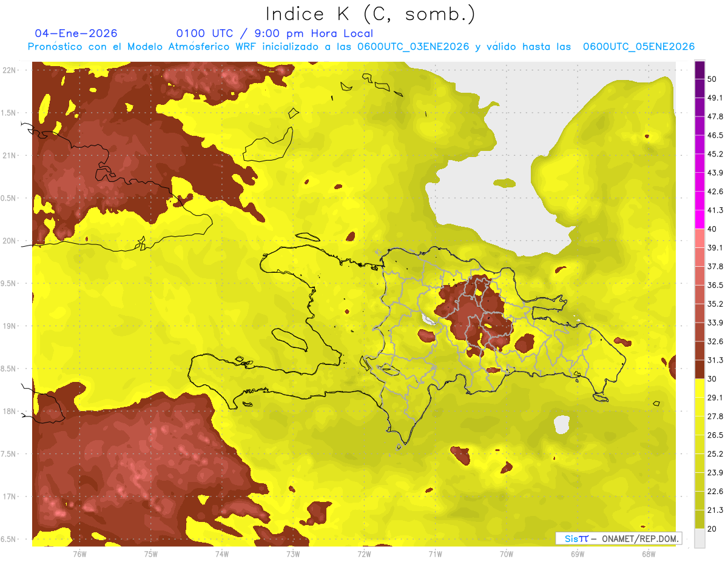
Task: Click the "37.8" color scale value
Action: click(x=715, y=266)
